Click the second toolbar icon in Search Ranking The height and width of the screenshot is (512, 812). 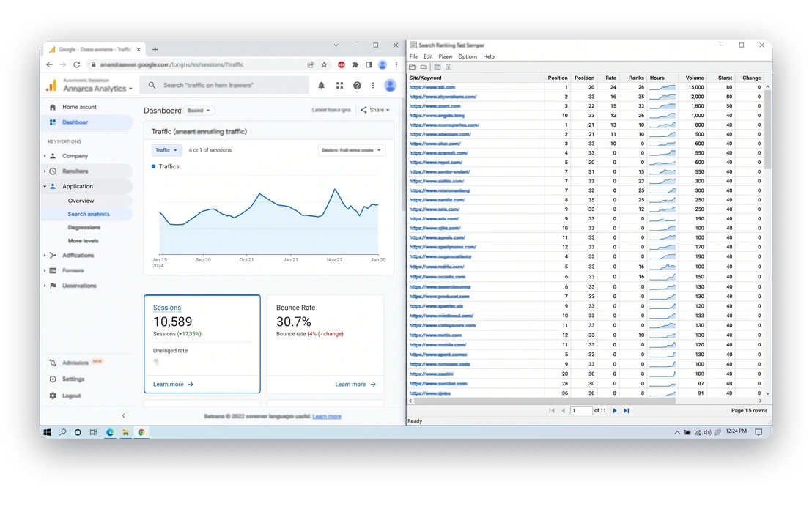pos(424,67)
